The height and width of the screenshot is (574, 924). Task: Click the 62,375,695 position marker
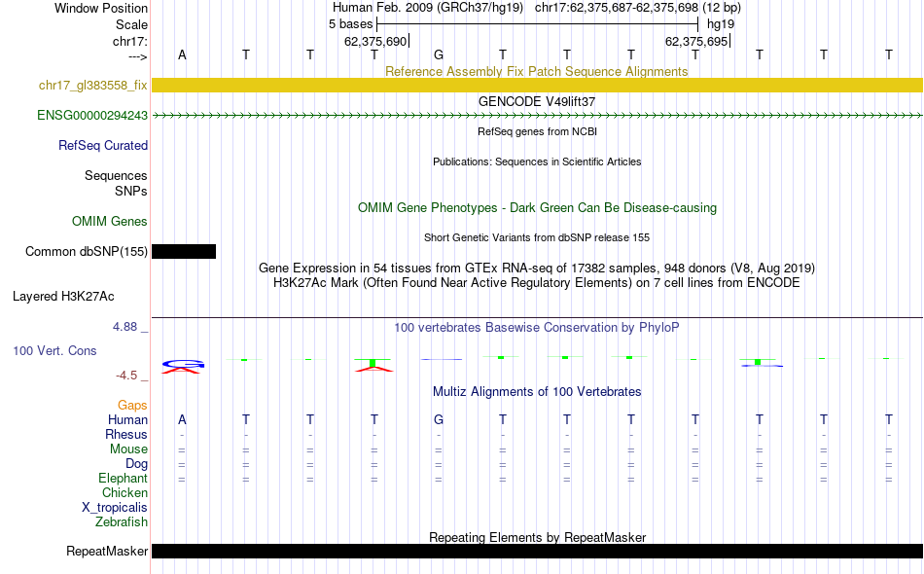coord(697,41)
